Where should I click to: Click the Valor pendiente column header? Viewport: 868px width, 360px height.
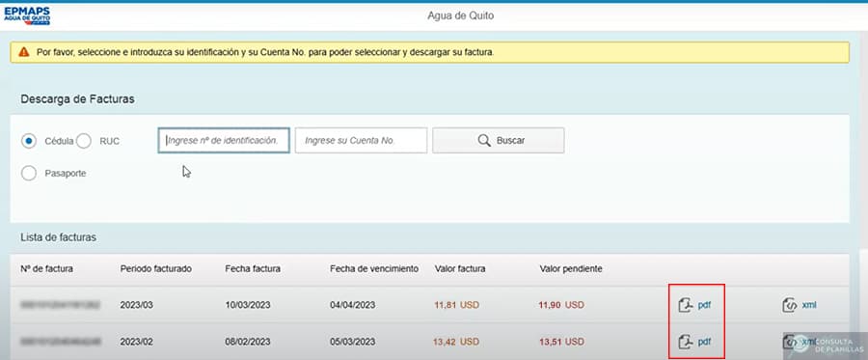[571, 268]
